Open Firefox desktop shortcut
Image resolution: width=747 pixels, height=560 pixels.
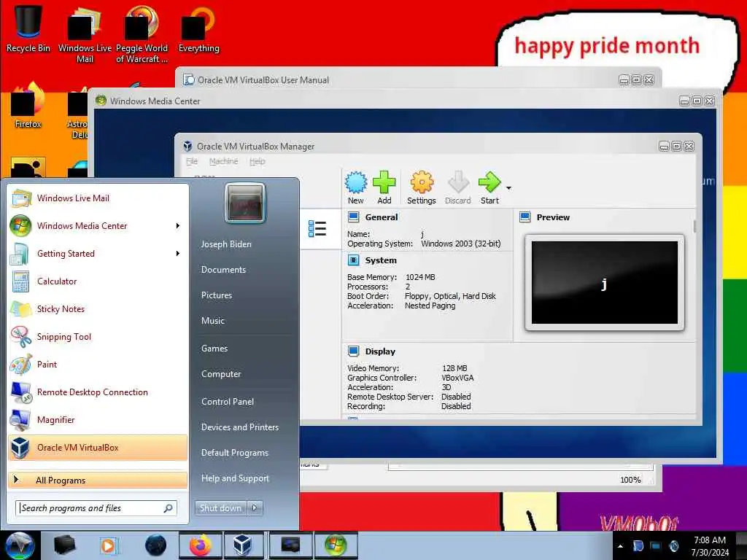[x=28, y=106]
